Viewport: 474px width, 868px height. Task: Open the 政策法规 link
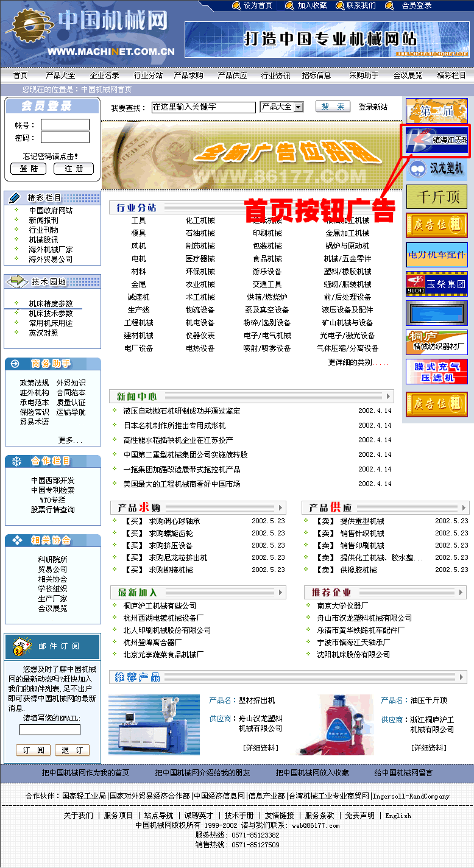[34, 383]
